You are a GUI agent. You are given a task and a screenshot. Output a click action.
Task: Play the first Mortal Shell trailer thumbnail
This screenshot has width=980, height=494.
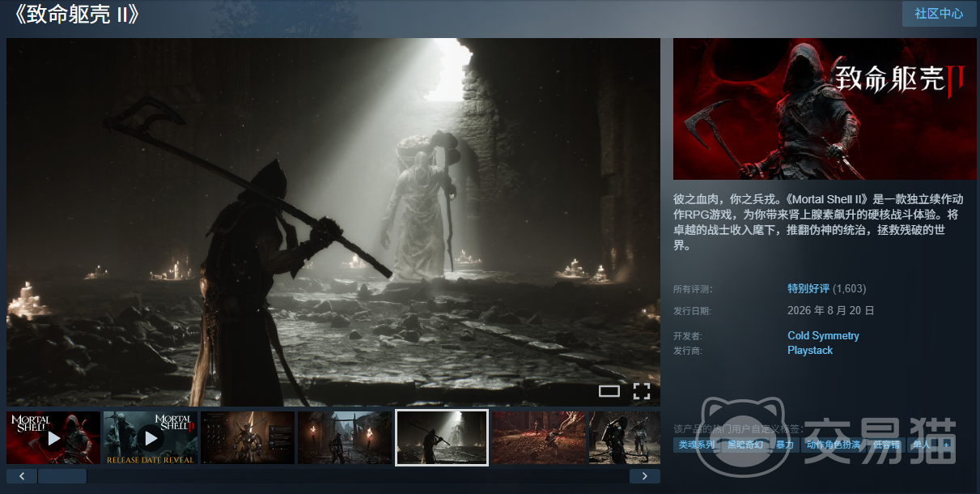[x=53, y=438]
